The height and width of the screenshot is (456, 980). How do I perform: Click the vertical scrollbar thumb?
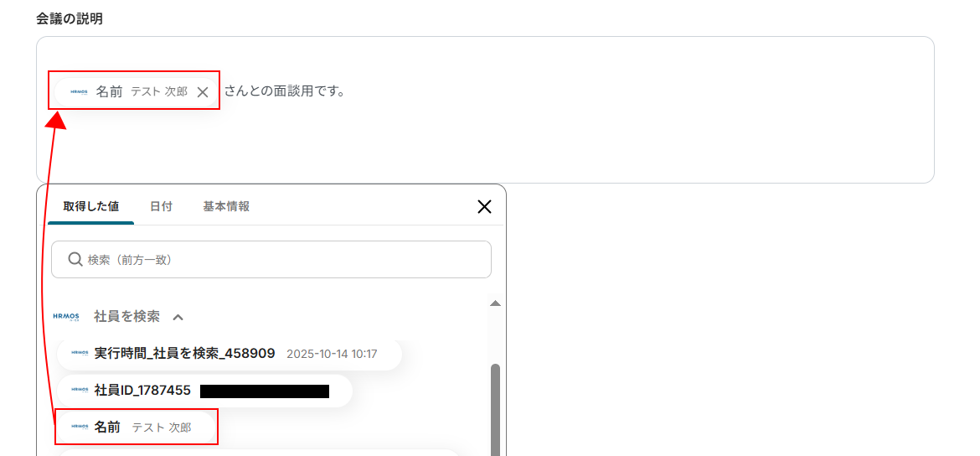[x=495, y=410]
